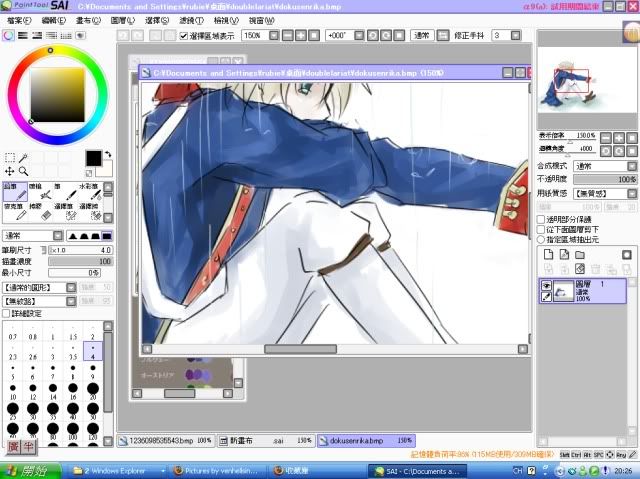Open the 濾鏡(T) filter menu
This screenshot has width=640, height=479.
pos(191,20)
